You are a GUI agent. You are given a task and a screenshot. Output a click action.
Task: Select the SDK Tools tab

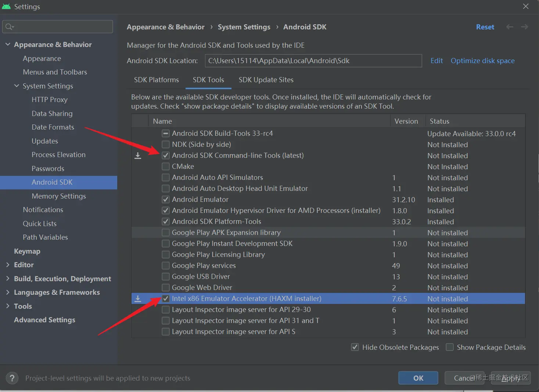208,80
